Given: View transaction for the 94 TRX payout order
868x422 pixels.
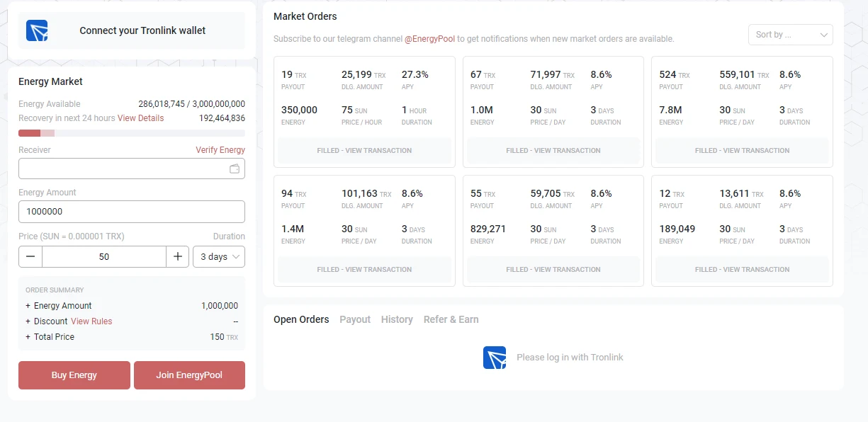Looking at the screenshot, I should [364, 270].
